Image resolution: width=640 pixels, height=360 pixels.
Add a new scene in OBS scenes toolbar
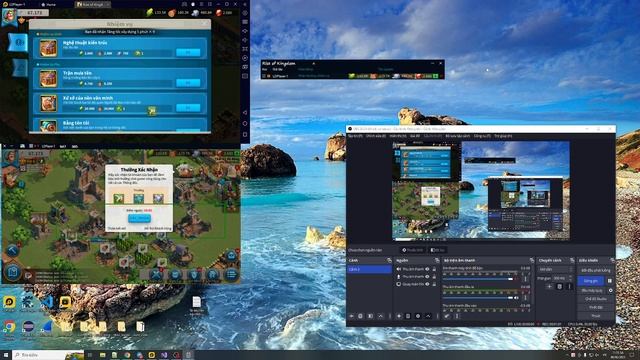tap(351, 316)
